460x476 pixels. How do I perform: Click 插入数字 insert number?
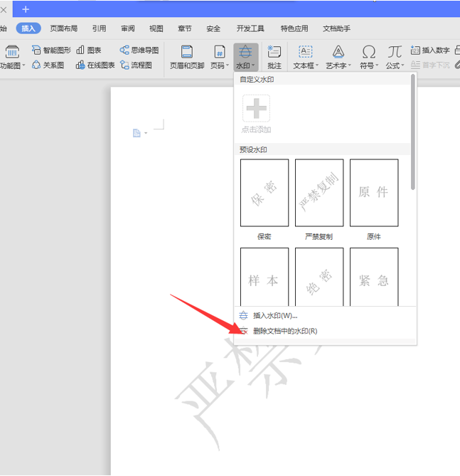pos(430,50)
